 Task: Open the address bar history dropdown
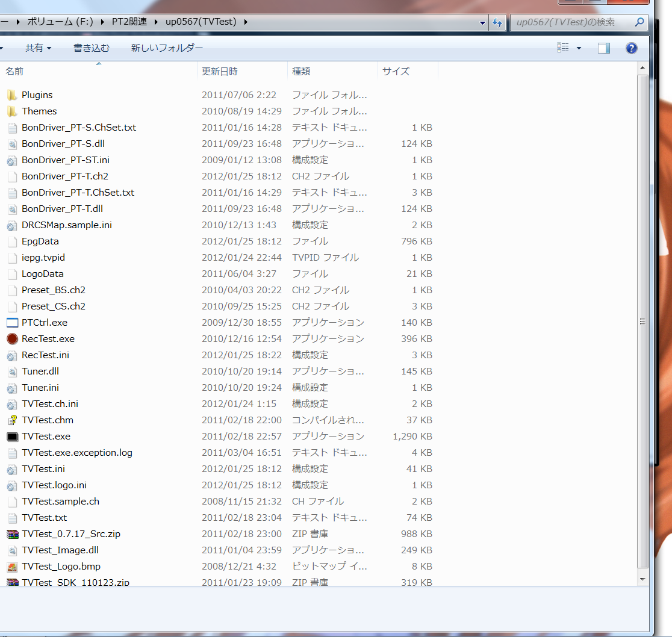(482, 23)
